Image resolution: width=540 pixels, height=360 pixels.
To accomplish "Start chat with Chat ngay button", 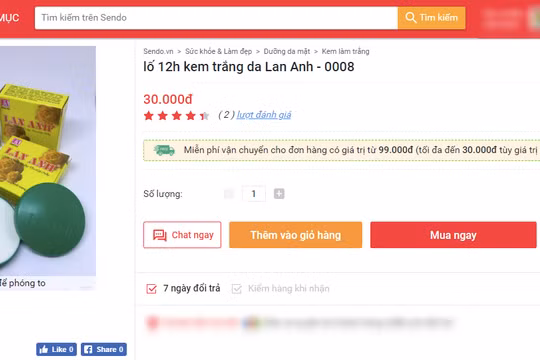I will click(182, 235).
